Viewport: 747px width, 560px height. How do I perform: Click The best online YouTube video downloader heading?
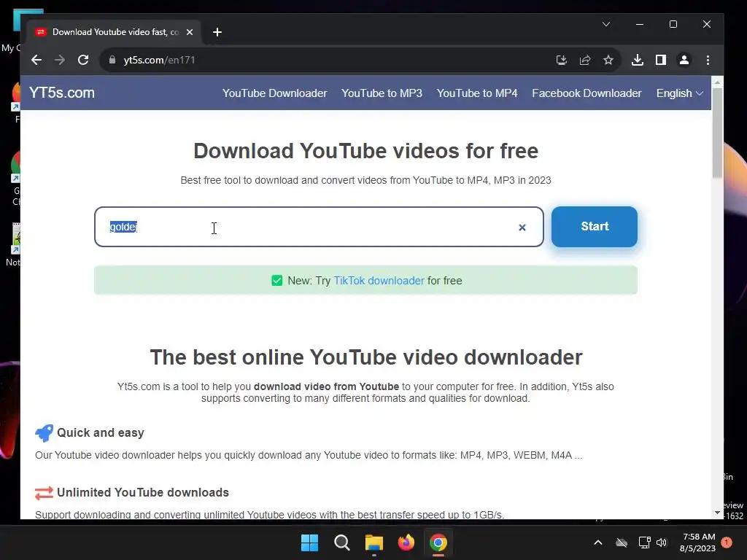point(366,357)
